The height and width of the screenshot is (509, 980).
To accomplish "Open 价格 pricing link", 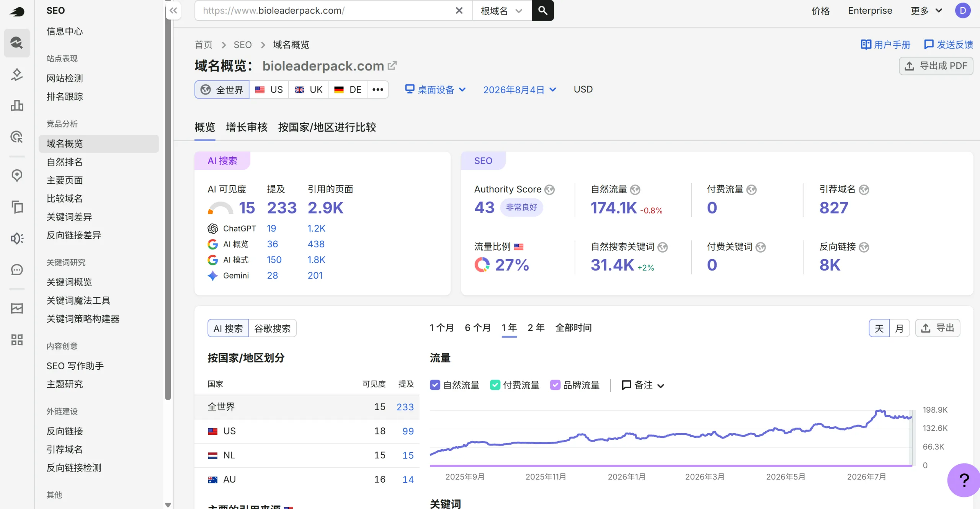I will click(x=820, y=11).
